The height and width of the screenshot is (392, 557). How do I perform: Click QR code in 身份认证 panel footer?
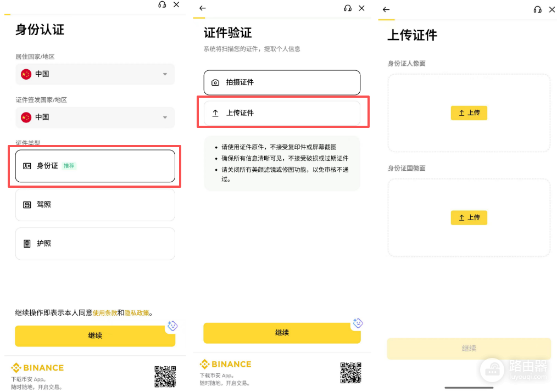[165, 377]
